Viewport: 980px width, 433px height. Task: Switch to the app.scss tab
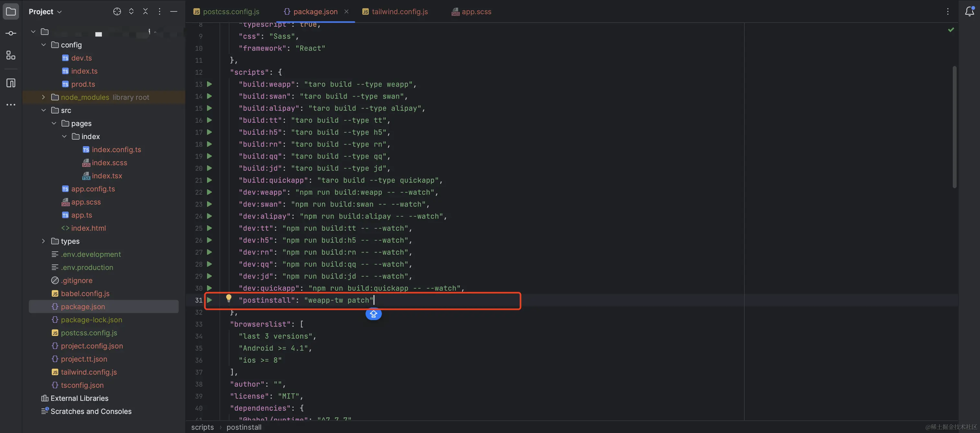(x=476, y=11)
